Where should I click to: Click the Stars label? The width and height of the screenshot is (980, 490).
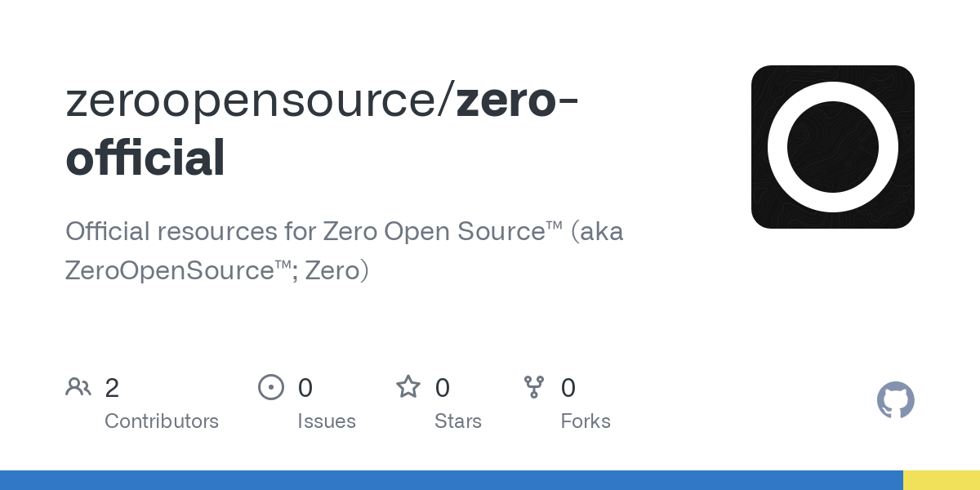458,421
